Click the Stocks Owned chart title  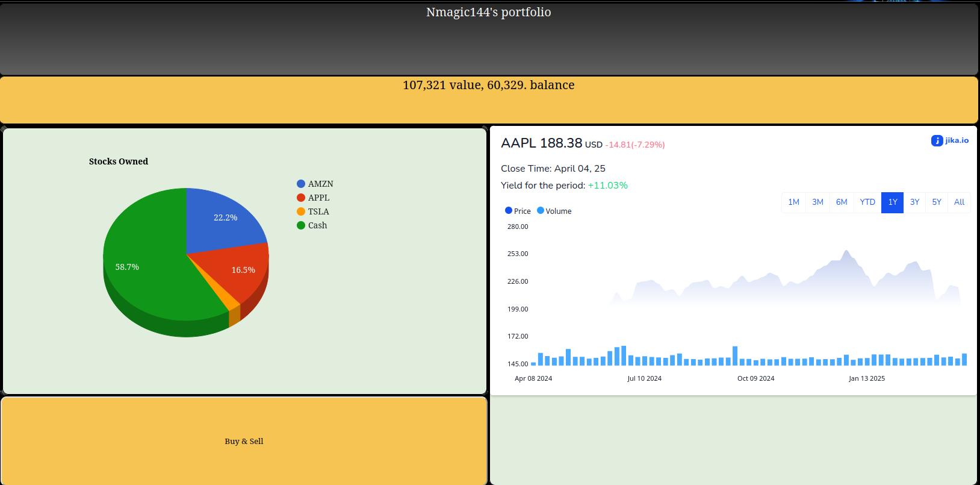tap(119, 161)
